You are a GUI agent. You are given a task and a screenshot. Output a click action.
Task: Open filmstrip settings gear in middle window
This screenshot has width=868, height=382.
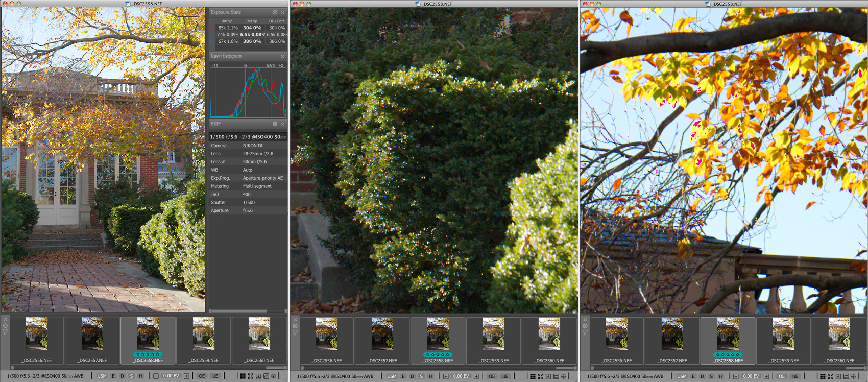tap(295, 326)
